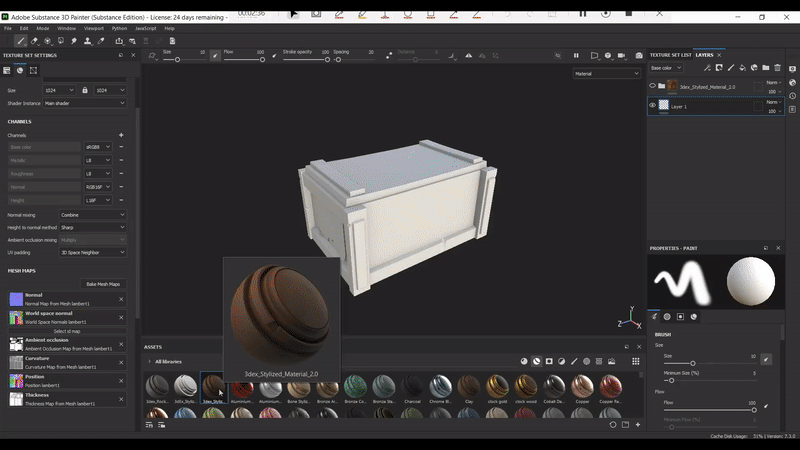This screenshot has height=450, width=800.
Task: Delete the selected layer with trash icon
Action: [778, 68]
